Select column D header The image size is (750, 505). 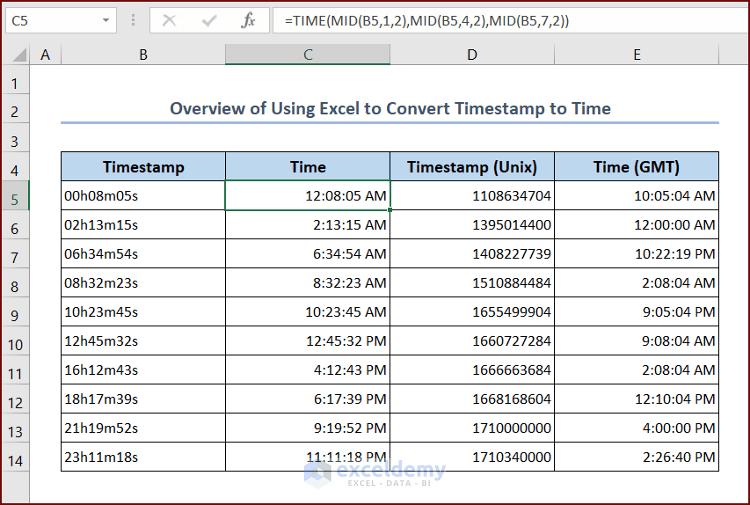coord(472,55)
